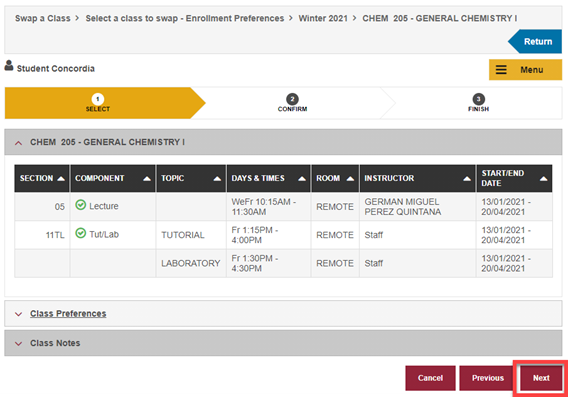Click sort arrow on START/END DATE column
The height and width of the screenshot is (397, 568).
(x=543, y=178)
